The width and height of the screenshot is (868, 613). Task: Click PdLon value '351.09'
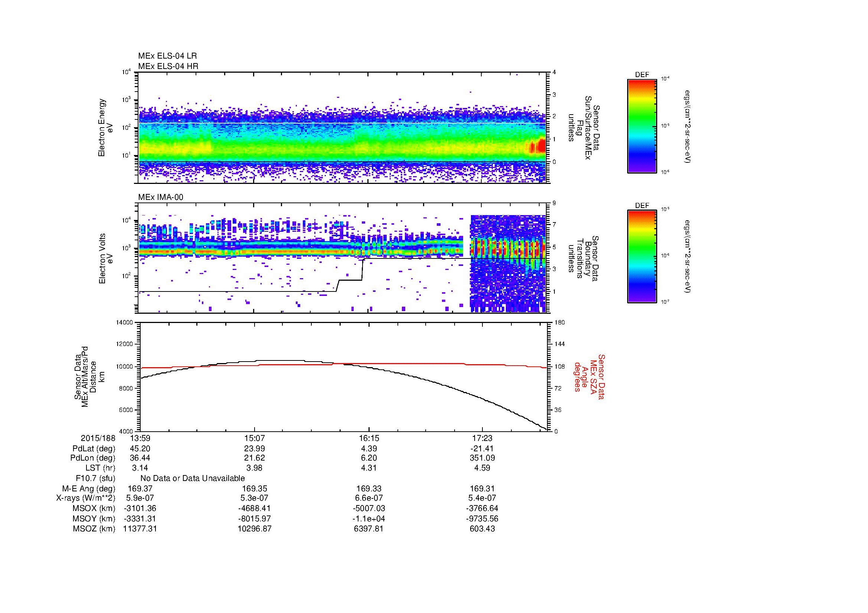tap(482, 458)
